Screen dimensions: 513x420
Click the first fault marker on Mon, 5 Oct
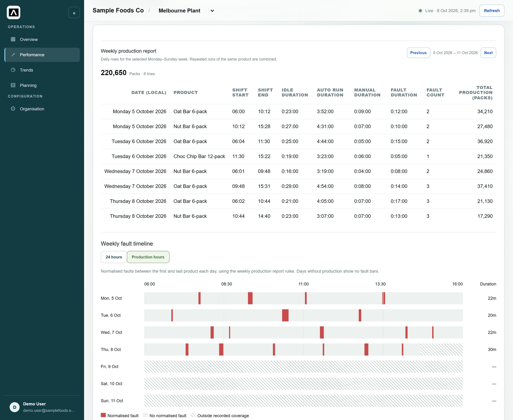point(200,298)
